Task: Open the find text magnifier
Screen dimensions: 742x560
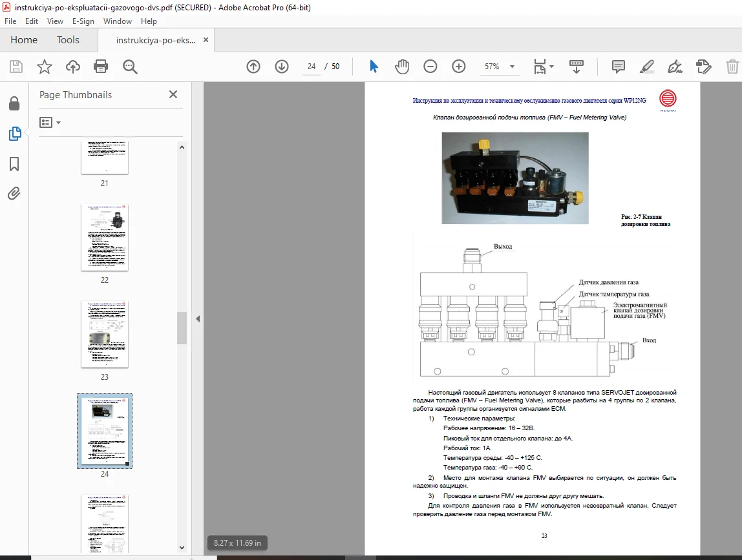Action: point(130,67)
